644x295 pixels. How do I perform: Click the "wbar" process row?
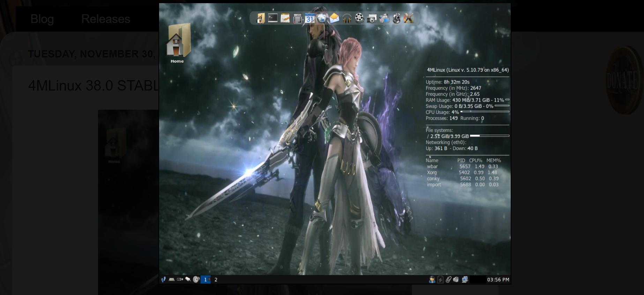[463, 166]
